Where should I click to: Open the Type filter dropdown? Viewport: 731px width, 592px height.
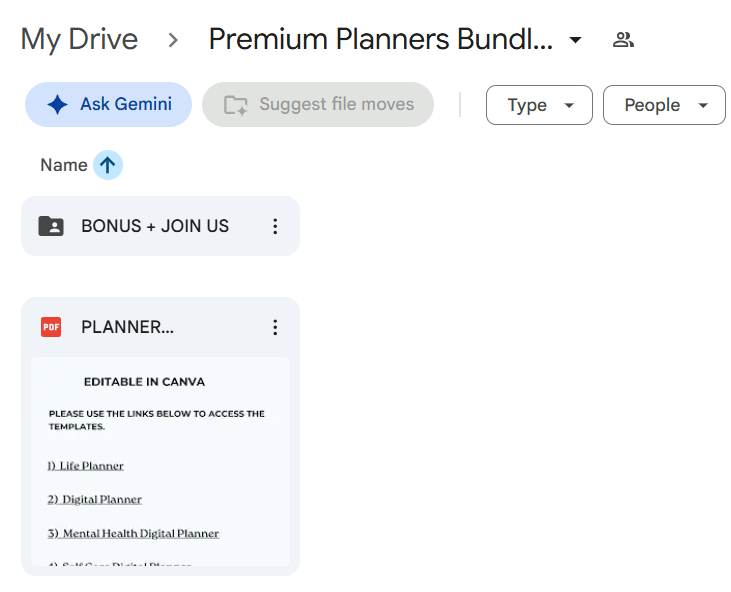[x=539, y=105]
